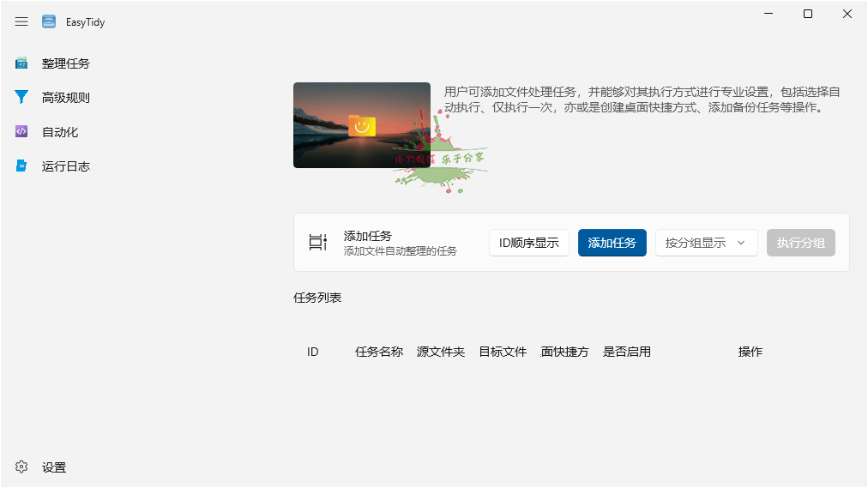Click the 设置 gear icon

21,467
